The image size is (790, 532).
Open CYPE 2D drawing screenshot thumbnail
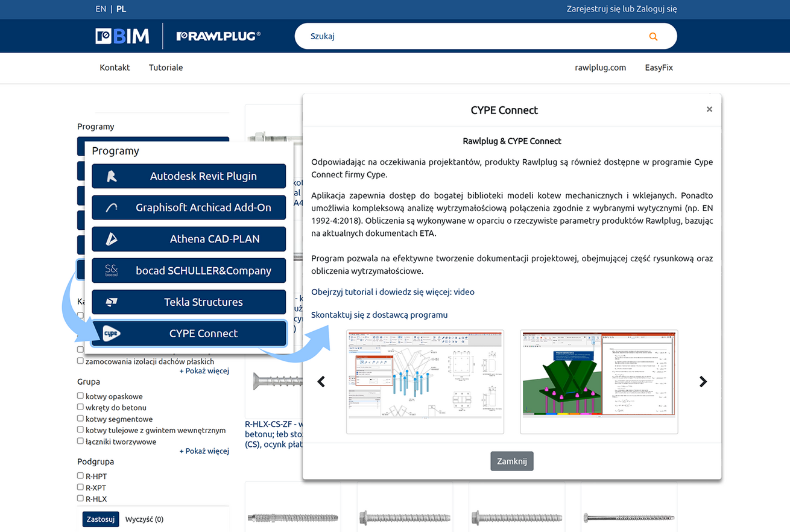tap(425, 382)
